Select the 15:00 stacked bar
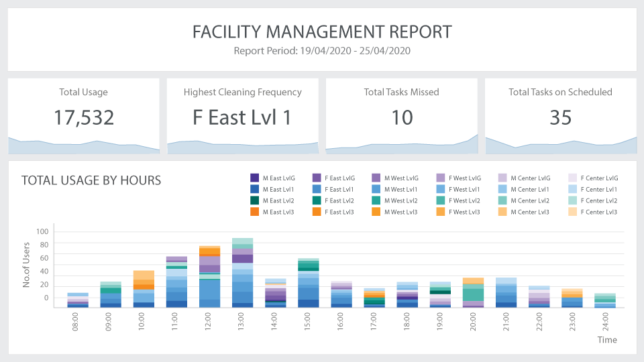Viewport: 644px width, 362px height. pyautogui.click(x=309, y=283)
